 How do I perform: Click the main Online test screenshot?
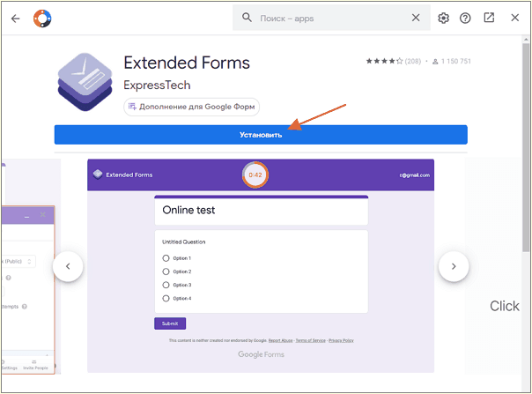pos(261,266)
